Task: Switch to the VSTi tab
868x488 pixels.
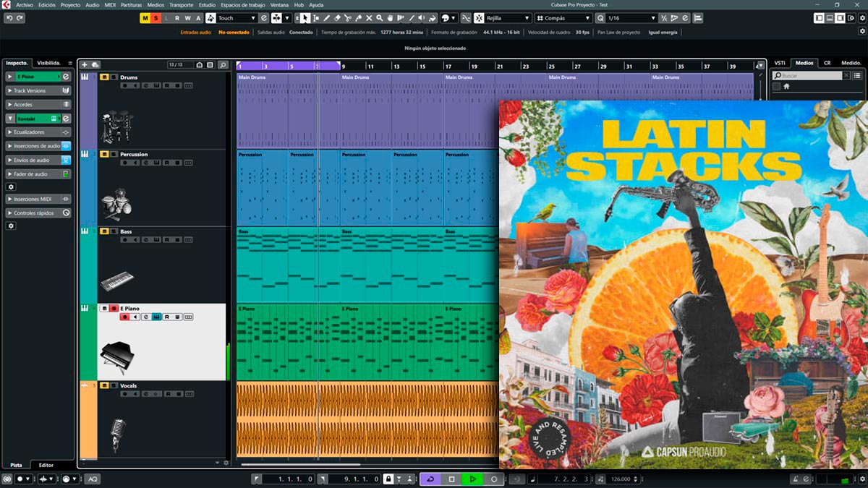Action: point(780,63)
